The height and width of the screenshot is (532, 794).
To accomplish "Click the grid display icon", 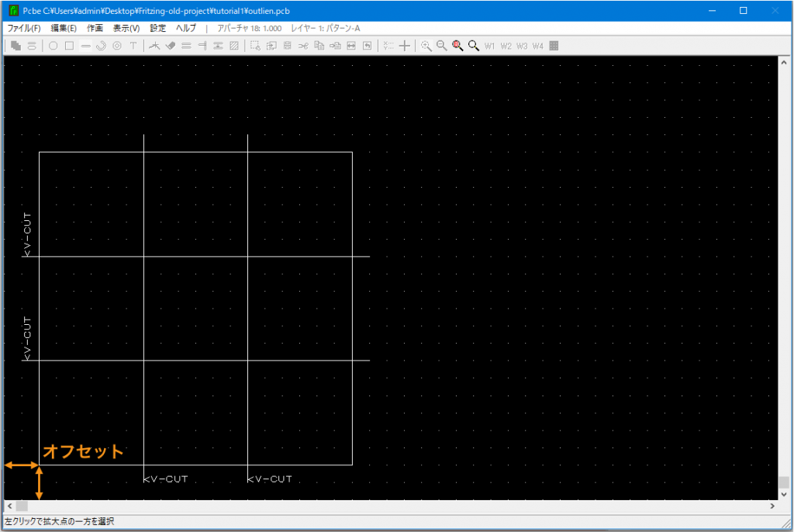I will [x=554, y=46].
